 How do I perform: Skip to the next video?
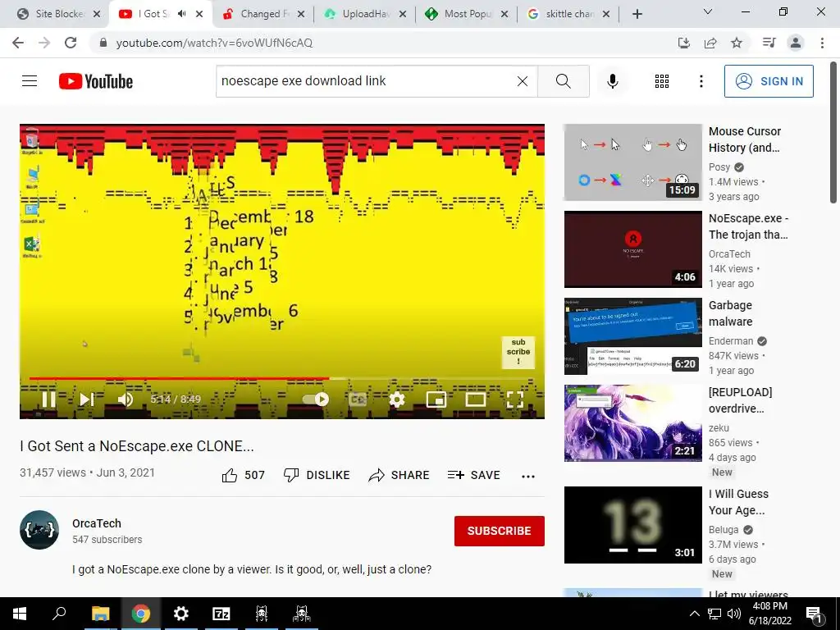pos(87,399)
